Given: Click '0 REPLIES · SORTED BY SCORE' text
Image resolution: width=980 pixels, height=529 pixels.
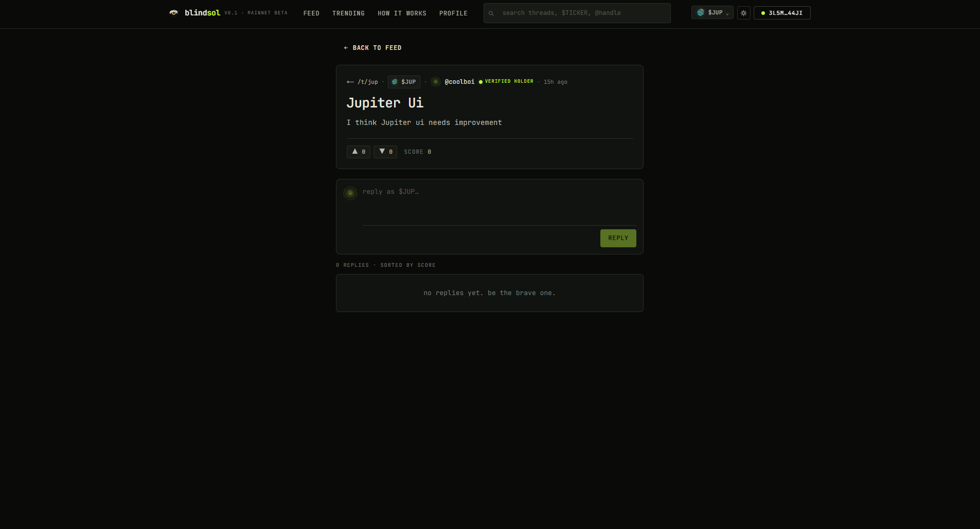Looking at the screenshot, I should click(386, 265).
